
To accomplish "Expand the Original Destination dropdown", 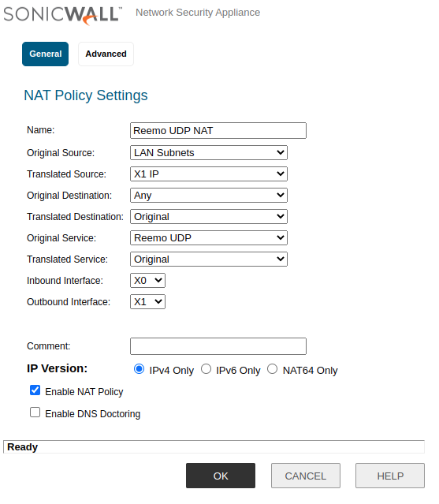I will pos(209,195).
